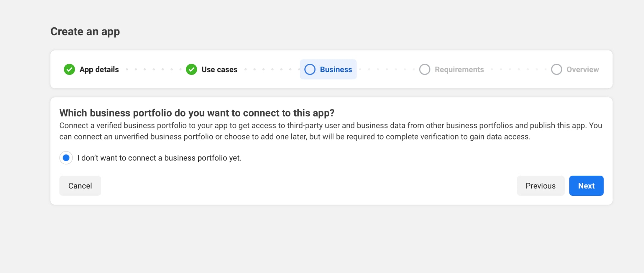
Task: Click the "Which business portfolio" question heading
Action: coord(197,113)
